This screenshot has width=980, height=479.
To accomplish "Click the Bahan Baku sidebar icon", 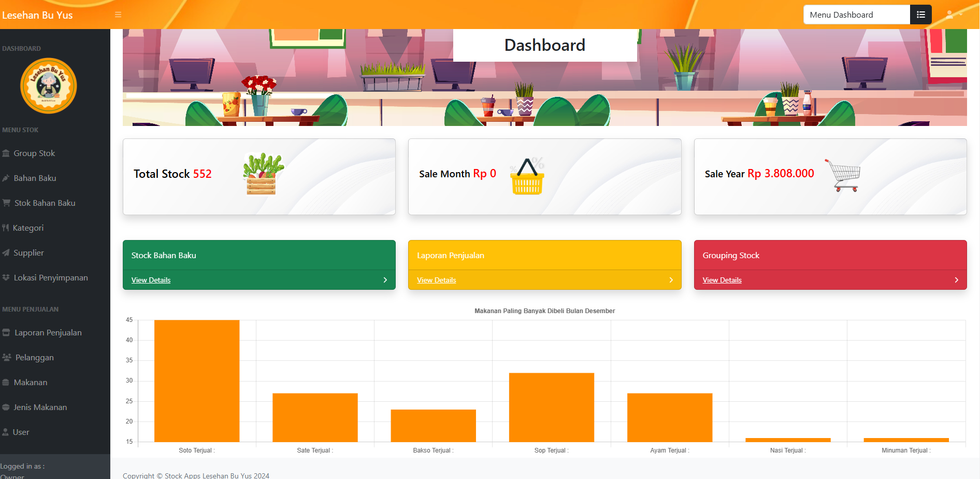I will 6,178.
